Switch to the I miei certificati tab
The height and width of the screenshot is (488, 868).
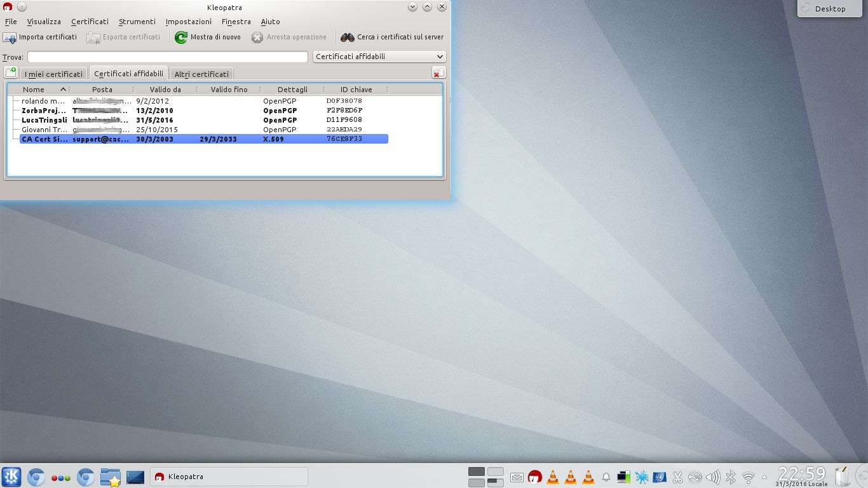coord(53,74)
